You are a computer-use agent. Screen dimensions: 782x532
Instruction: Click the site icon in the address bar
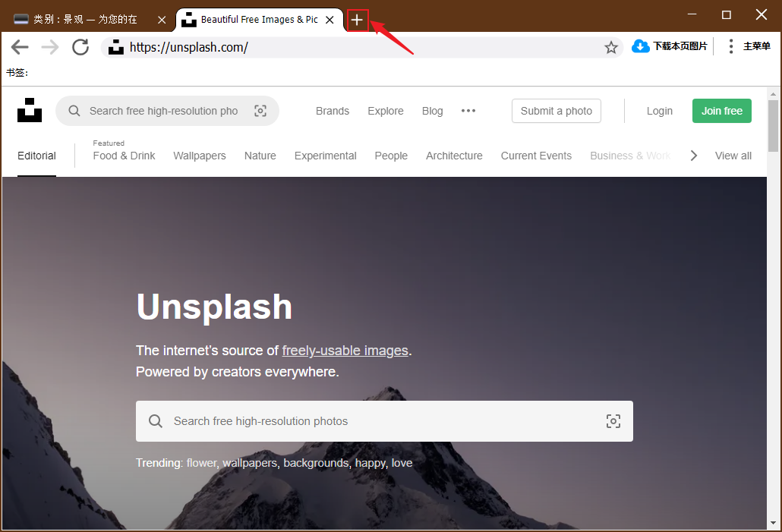pyautogui.click(x=116, y=47)
